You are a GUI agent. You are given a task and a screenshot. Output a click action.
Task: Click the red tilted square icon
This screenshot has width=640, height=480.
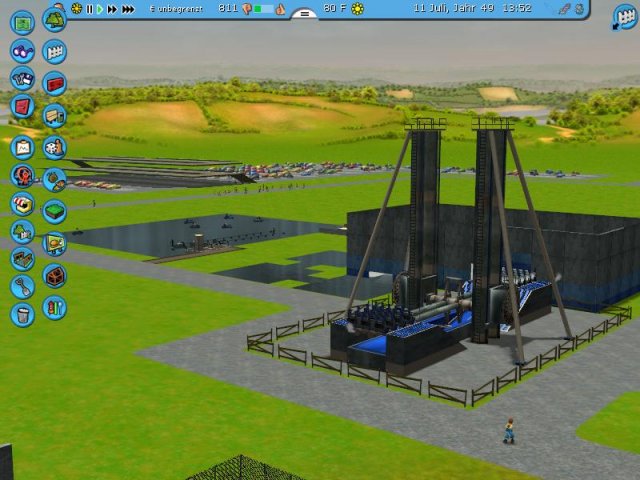[22, 106]
